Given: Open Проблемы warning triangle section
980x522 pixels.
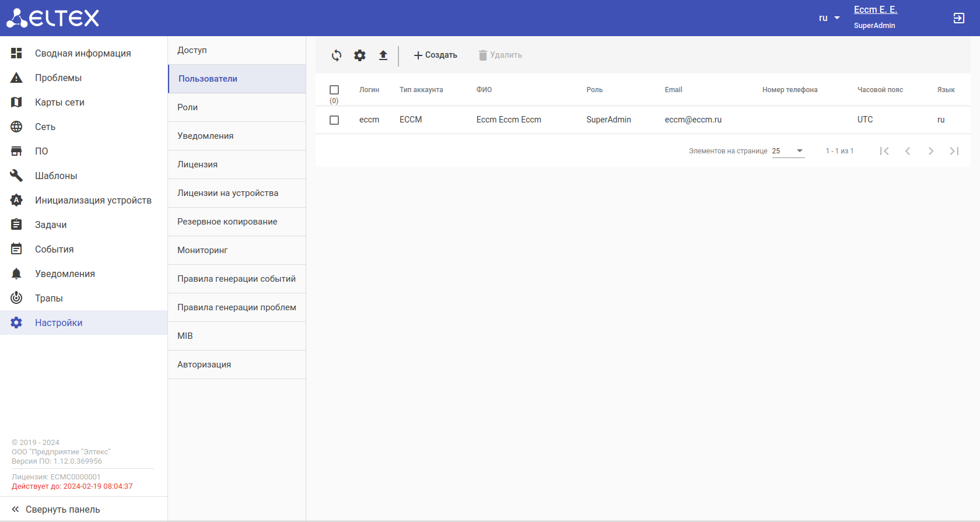Looking at the screenshot, I should tap(58, 78).
